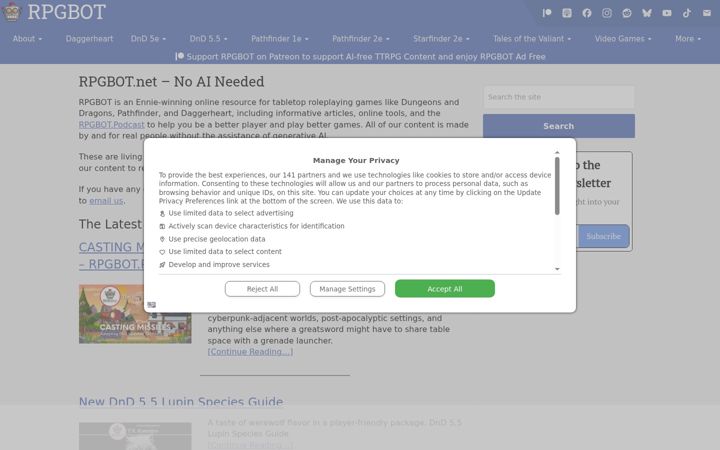Open the Instagram icon in the header
The image size is (720, 450).
point(607,13)
